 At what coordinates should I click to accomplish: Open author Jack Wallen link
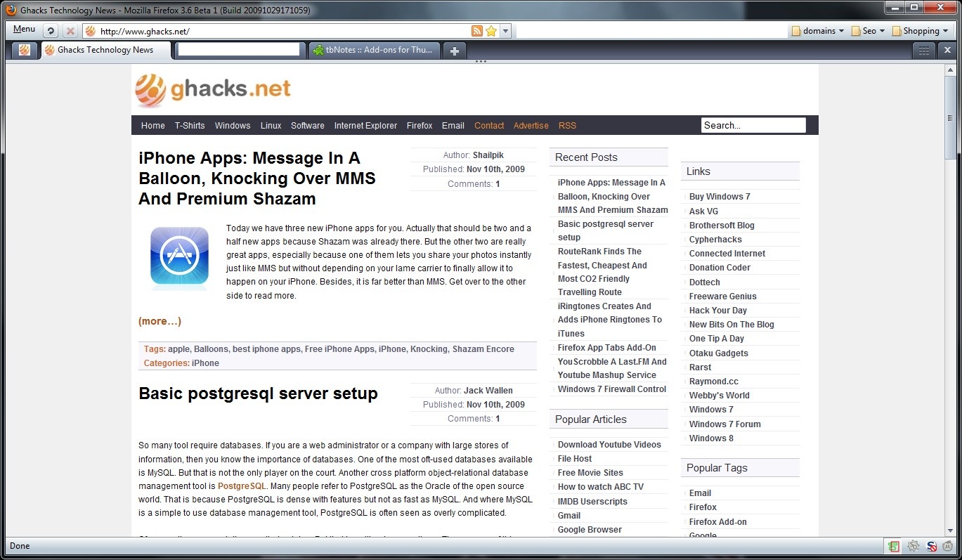(488, 391)
